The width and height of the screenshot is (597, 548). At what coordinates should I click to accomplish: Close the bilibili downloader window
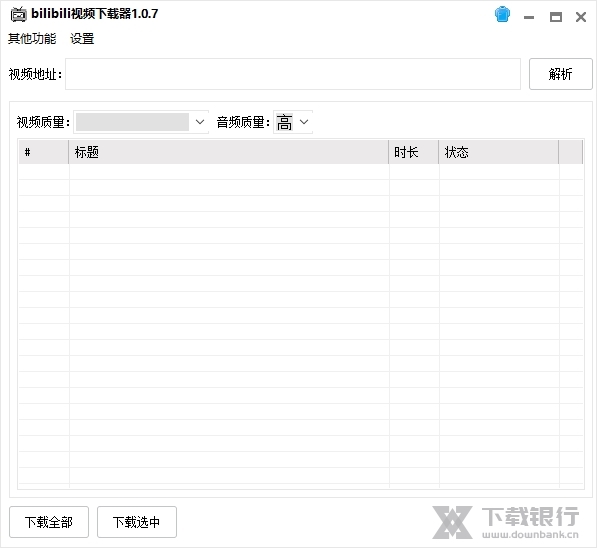pos(581,17)
